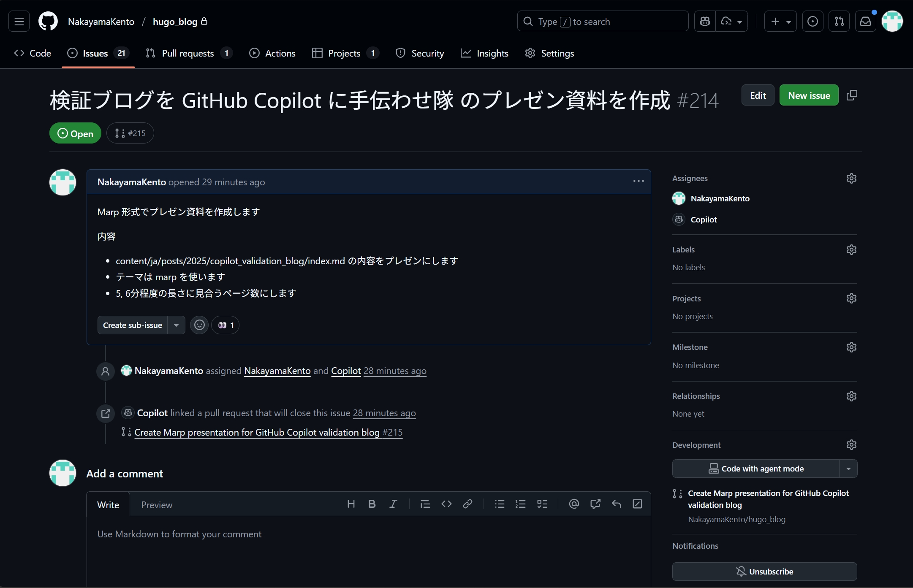The height and width of the screenshot is (588, 913).
Task: Open the hamburger navigation menu
Action: [x=19, y=21]
